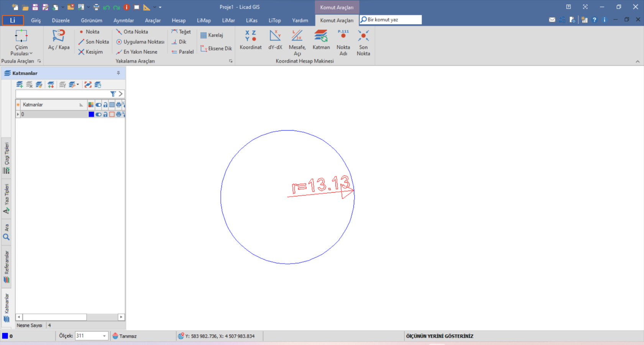644x345 pixels.
Task: Click the print icon in the quick access toolbar
Action: tap(96, 7)
